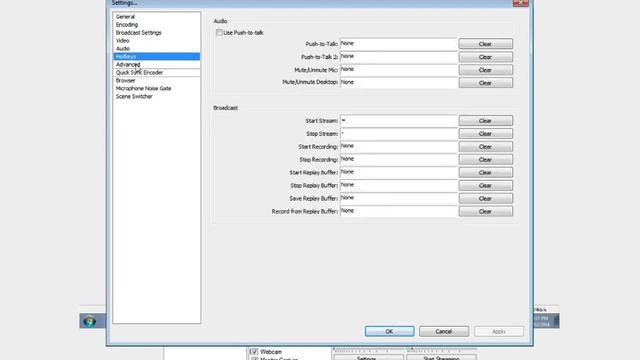Click the Mute/Unmute Mic hotkey field
The height and width of the screenshot is (360, 640).
click(398, 70)
